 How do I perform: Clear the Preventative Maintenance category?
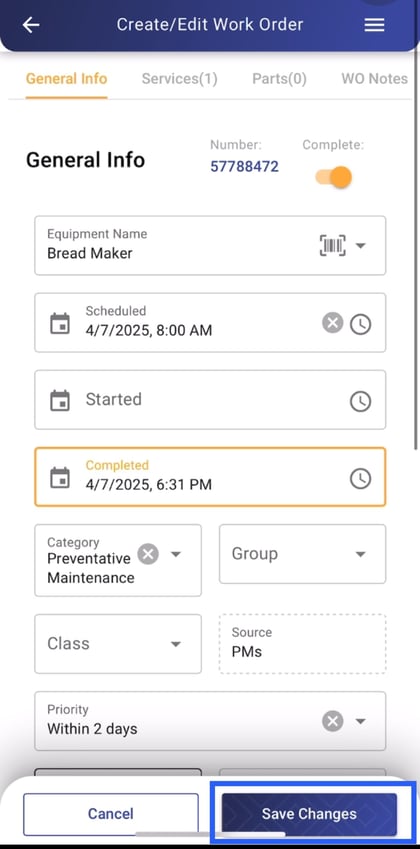(148, 554)
